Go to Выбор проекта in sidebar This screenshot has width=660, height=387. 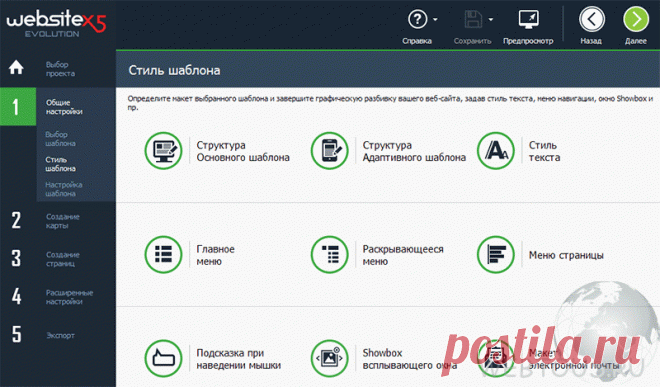click(x=60, y=69)
